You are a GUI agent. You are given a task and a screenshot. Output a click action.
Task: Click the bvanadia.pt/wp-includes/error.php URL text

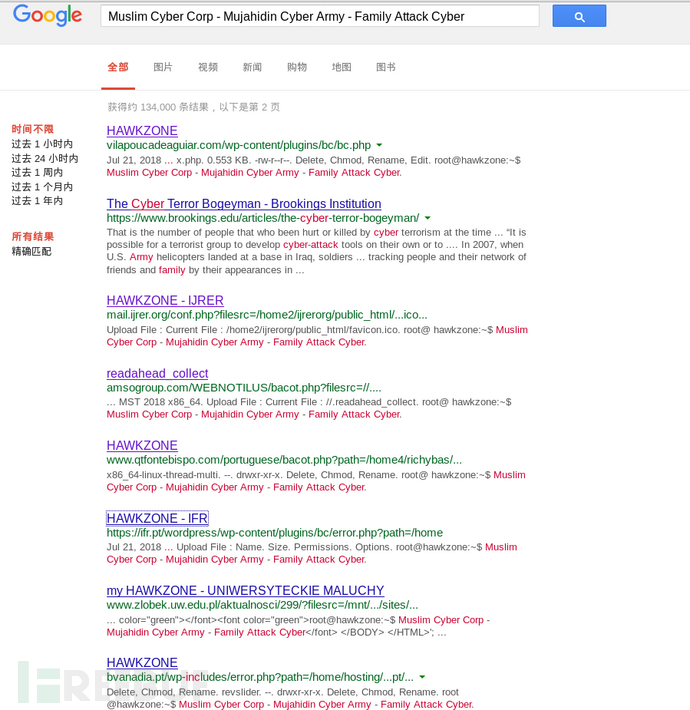260,677
